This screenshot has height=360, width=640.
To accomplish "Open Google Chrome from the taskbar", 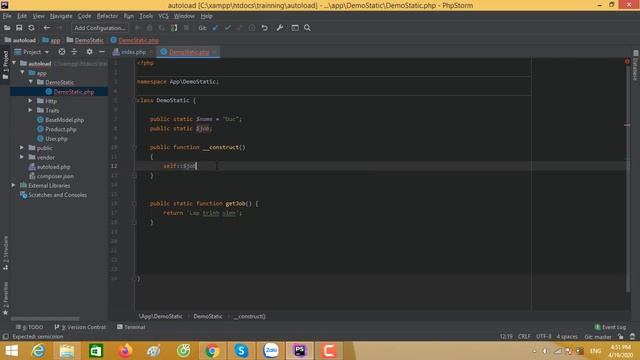I will point(212,351).
